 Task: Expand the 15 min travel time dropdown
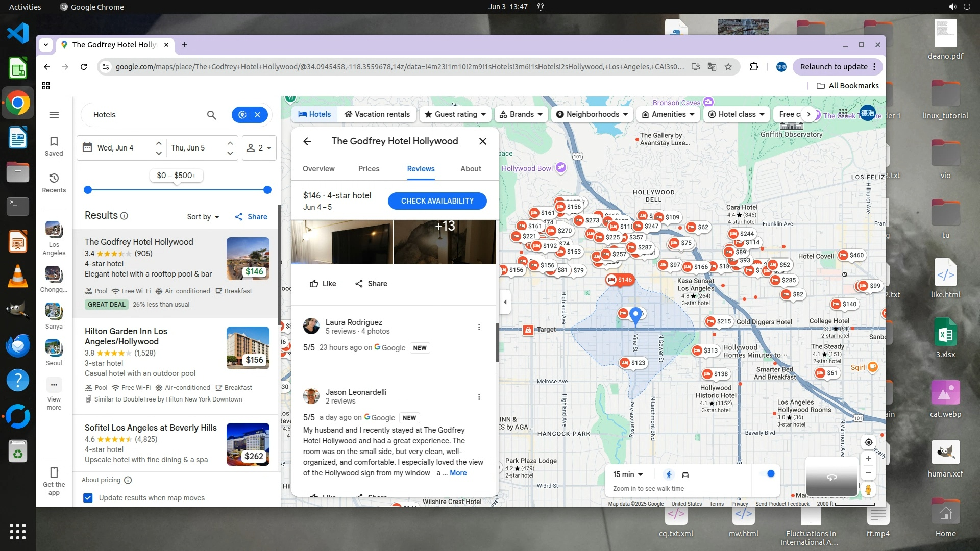[x=628, y=474]
